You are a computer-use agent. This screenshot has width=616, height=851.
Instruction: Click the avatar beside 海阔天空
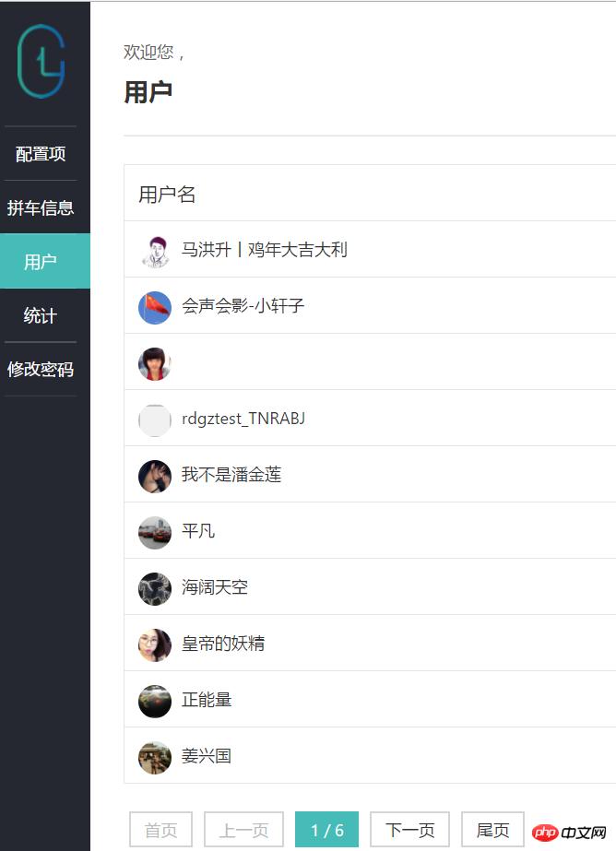[155, 589]
